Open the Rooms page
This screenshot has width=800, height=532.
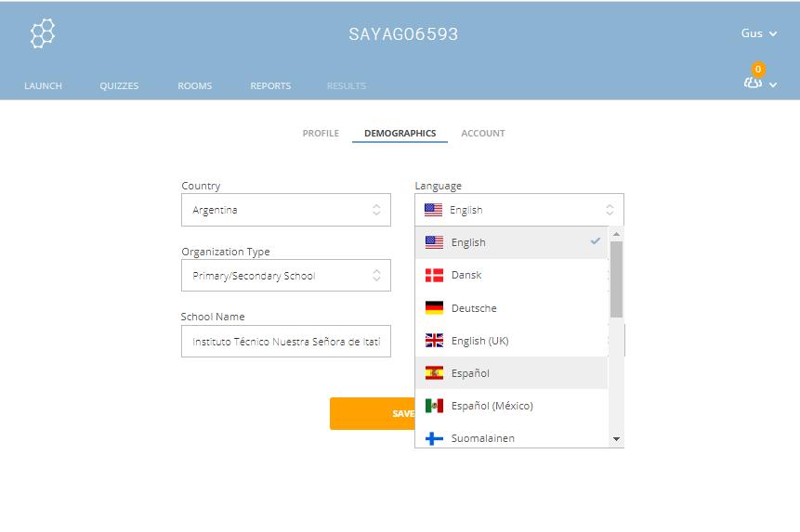tap(194, 85)
